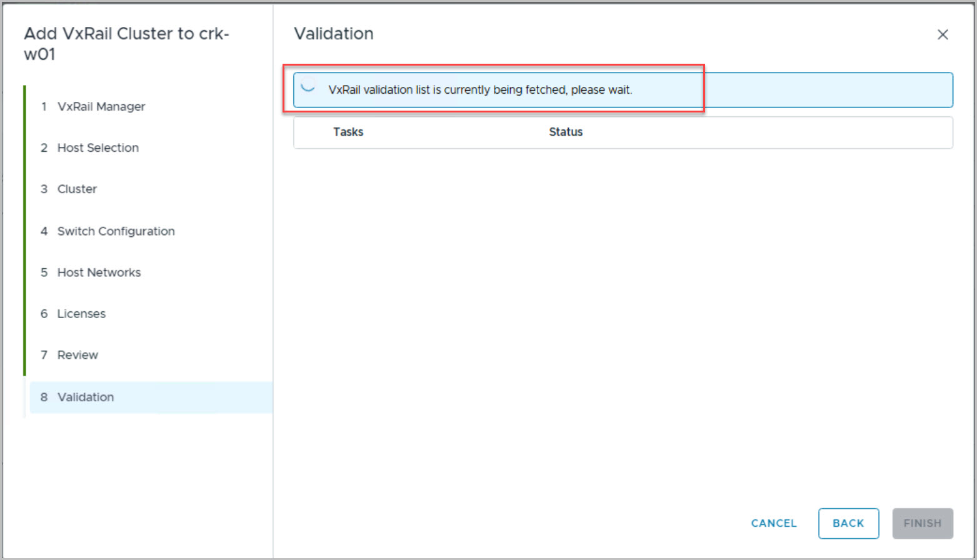Image resolution: width=977 pixels, height=560 pixels.
Task: Click the Validation page heading
Action: (334, 34)
